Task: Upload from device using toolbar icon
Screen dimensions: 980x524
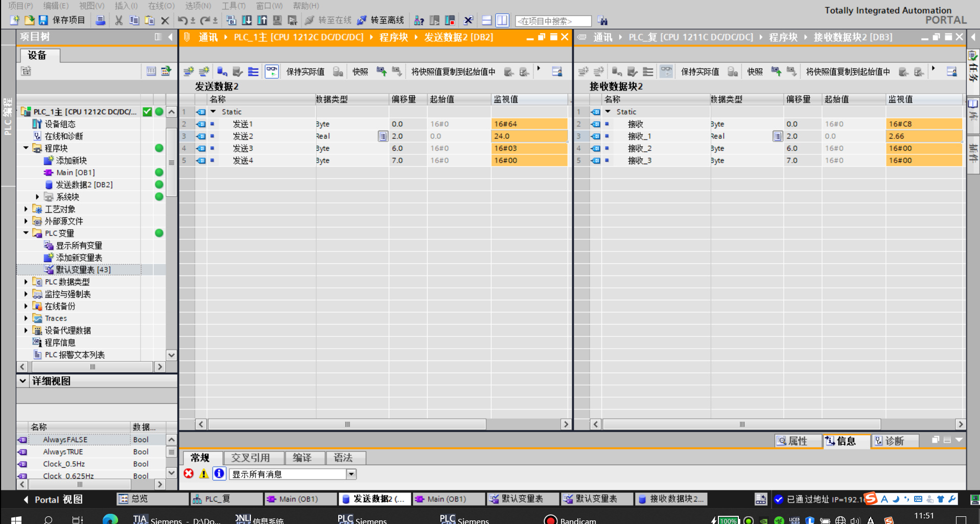Action: coord(262,20)
